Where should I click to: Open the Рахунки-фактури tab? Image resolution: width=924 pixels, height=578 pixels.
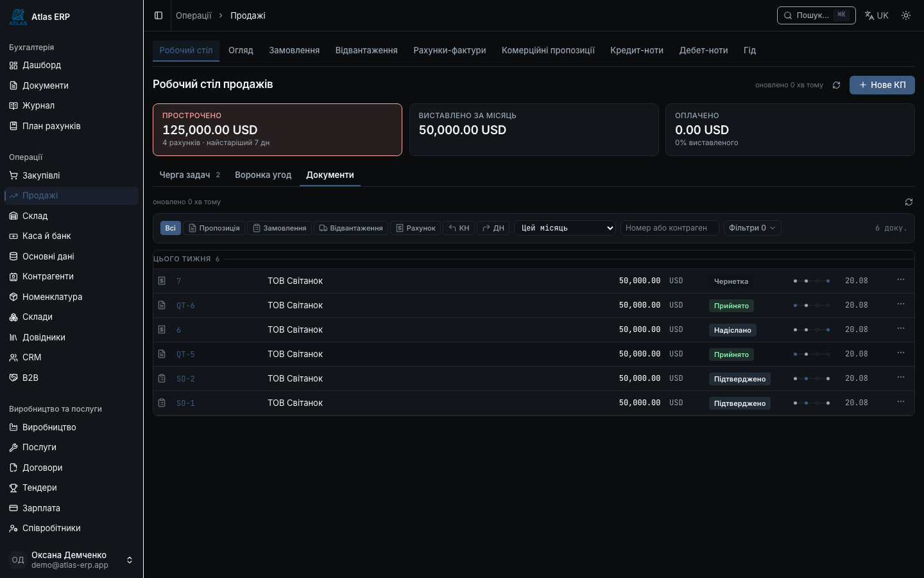pyautogui.click(x=450, y=50)
